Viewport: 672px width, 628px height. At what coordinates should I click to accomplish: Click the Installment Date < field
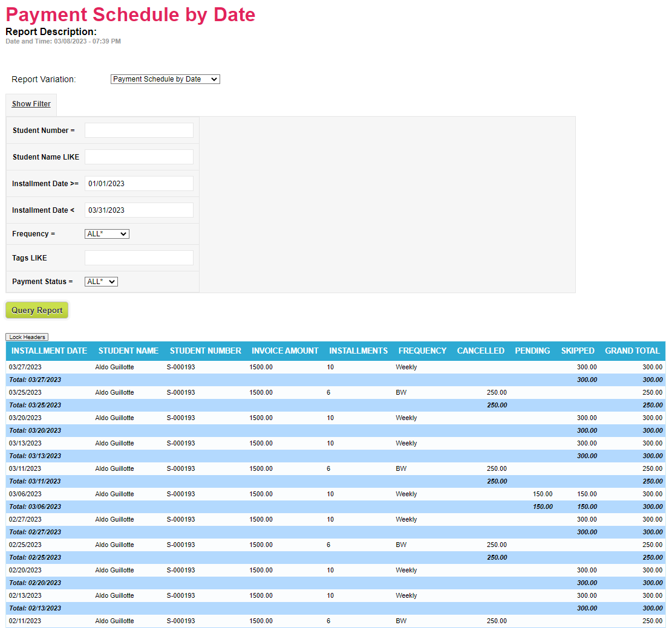coord(139,210)
